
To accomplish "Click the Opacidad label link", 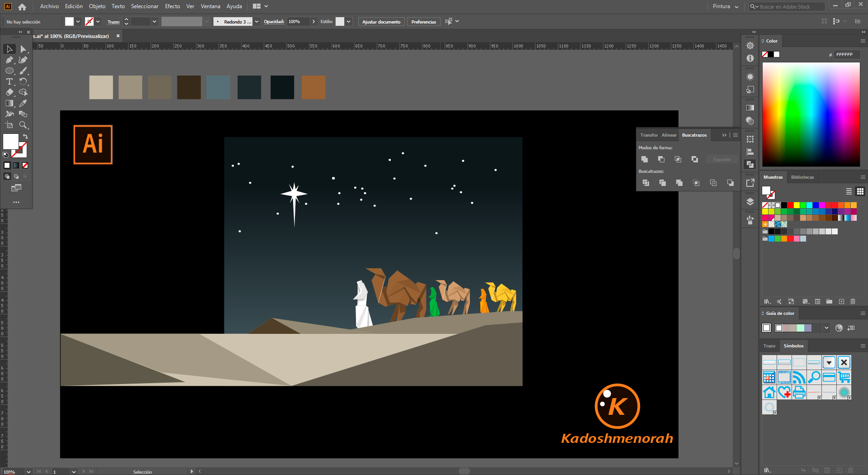I will point(274,21).
